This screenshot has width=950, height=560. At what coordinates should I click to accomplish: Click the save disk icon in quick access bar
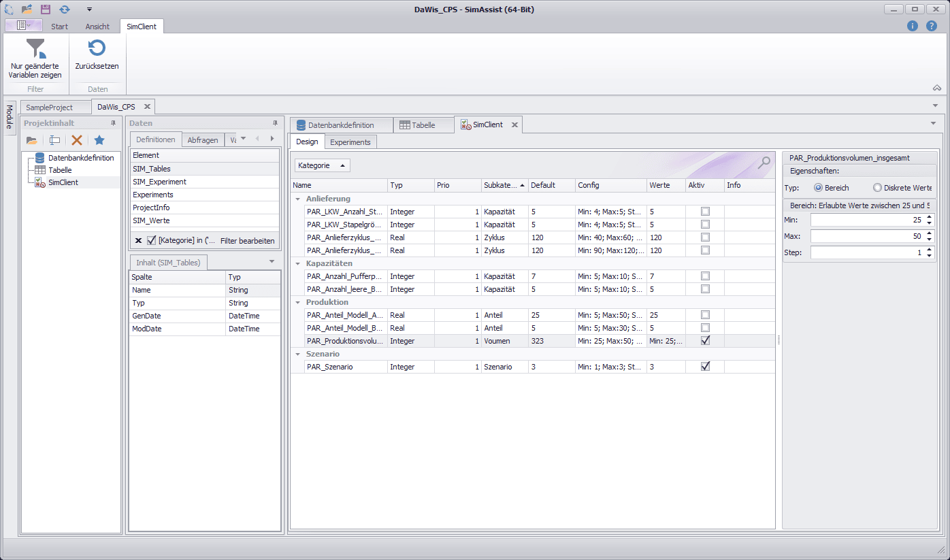click(x=46, y=9)
